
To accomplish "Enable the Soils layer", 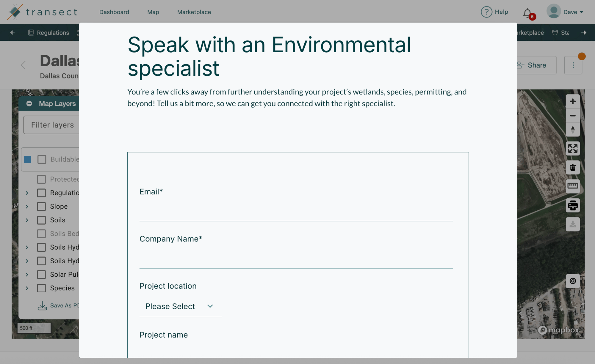I will [41, 220].
